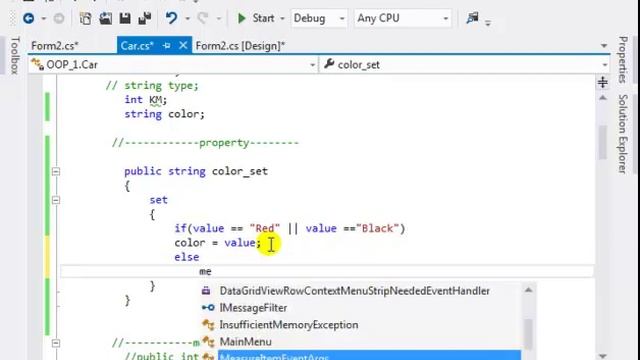Click the class icon beside InsufficientMemoryException
Image resolution: width=640 pixels, height=360 pixels.
(x=208, y=325)
